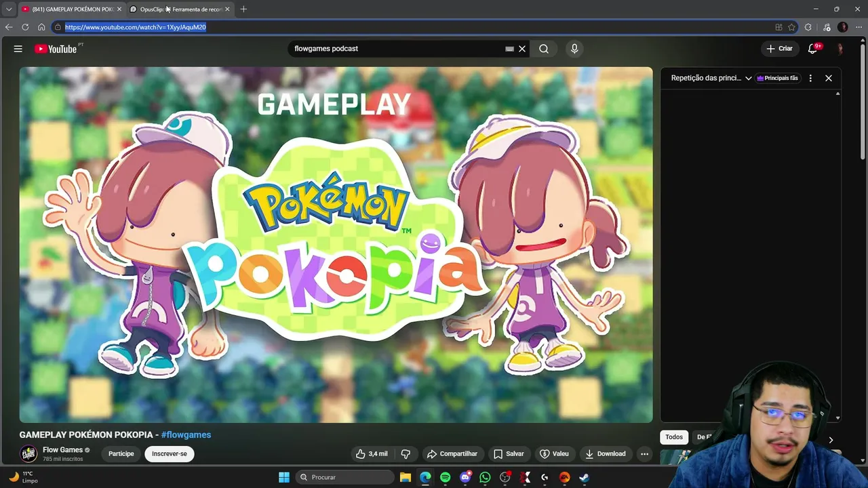868x488 pixels.
Task: Dislike the video with thumbs down
Action: pos(406,454)
